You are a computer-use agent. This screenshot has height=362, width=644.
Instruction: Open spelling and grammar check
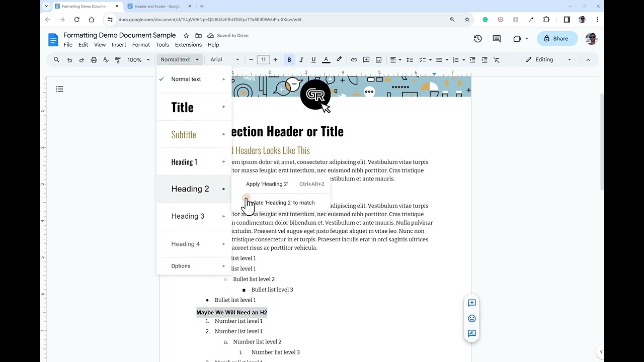click(106, 60)
